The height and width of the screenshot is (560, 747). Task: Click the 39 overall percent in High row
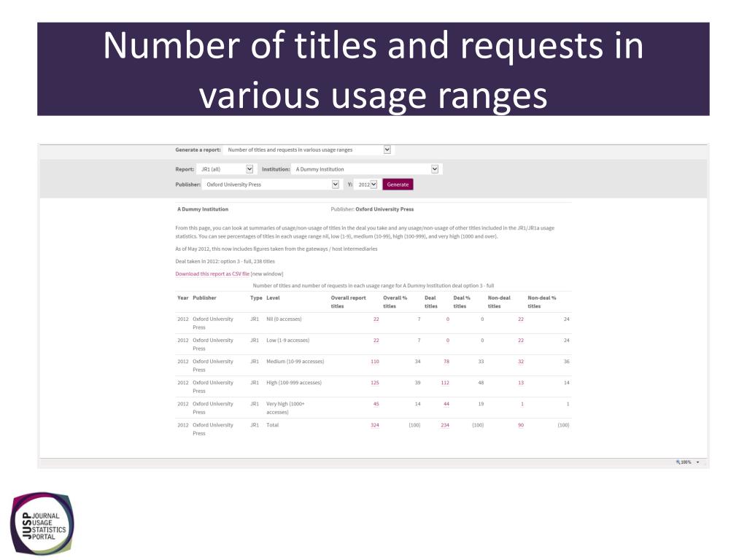click(x=417, y=383)
